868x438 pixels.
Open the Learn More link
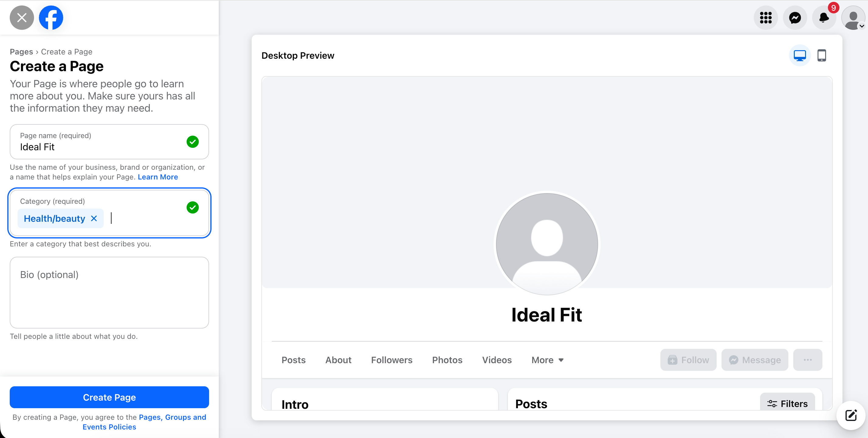[x=157, y=177]
